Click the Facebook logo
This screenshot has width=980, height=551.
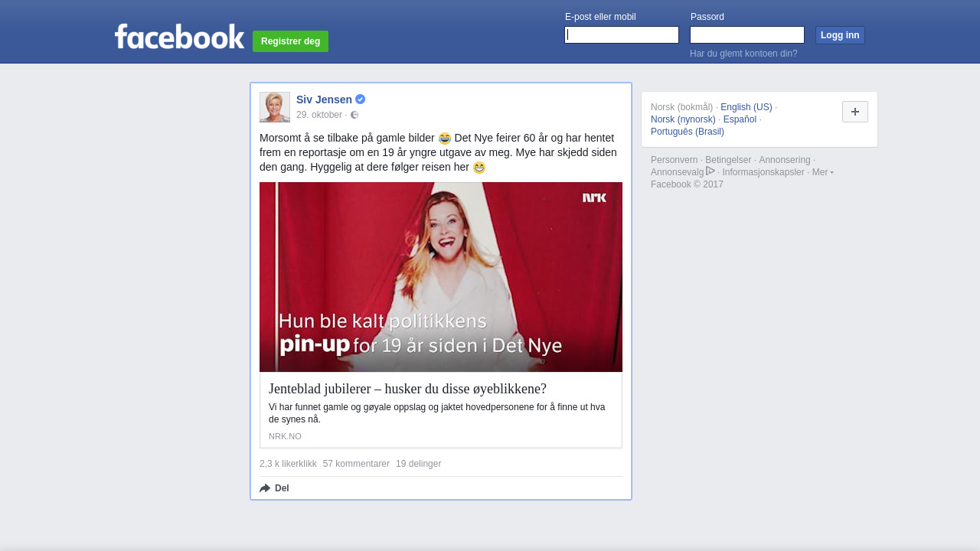pos(179,36)
